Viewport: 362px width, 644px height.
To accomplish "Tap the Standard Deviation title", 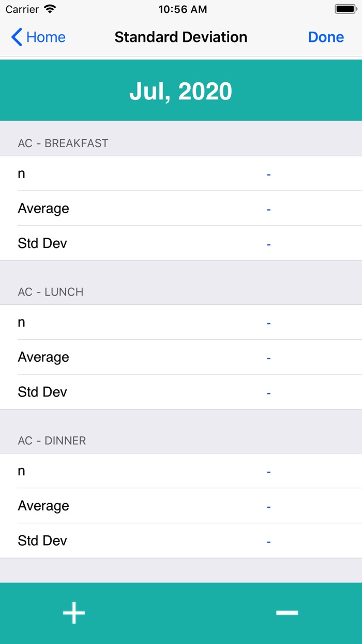I will 181,37.
